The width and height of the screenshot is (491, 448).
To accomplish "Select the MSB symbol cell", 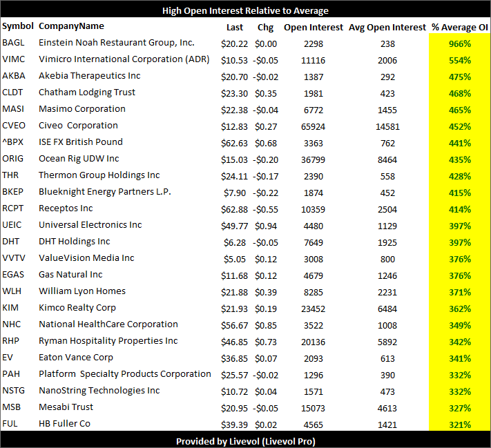I will click(11, 407).
